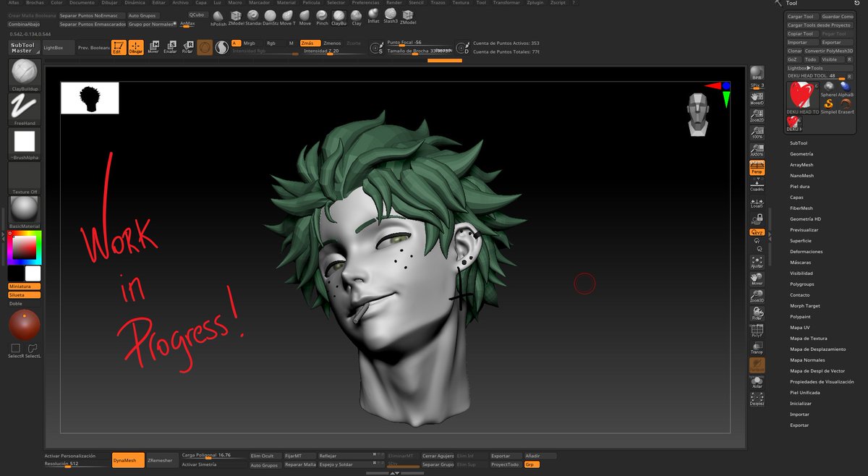Screen dimensions: 868x476
Task: Expand the Polypaint section
Action: [800, 317]
